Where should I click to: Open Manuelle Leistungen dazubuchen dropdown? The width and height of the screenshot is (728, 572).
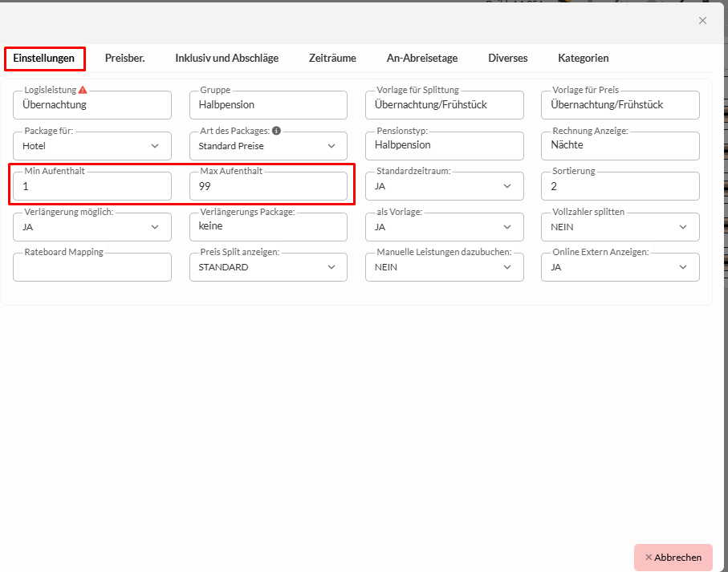coord(444,267)
